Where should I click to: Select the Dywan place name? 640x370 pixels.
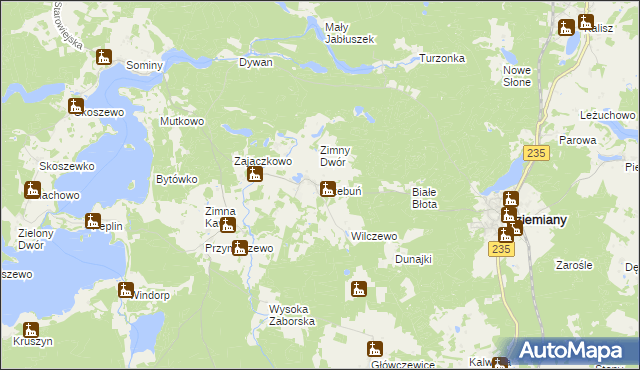pos(256,62)
